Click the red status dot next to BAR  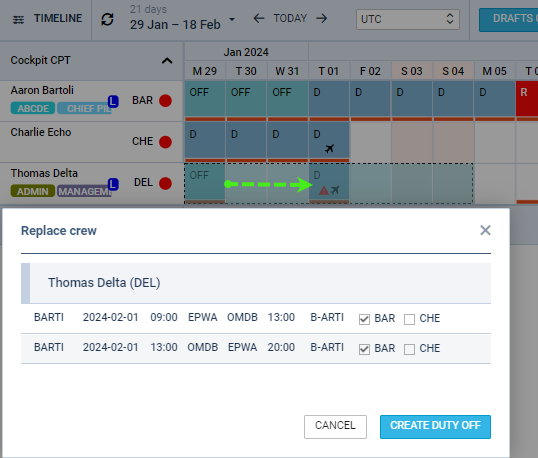coord(165,101)
